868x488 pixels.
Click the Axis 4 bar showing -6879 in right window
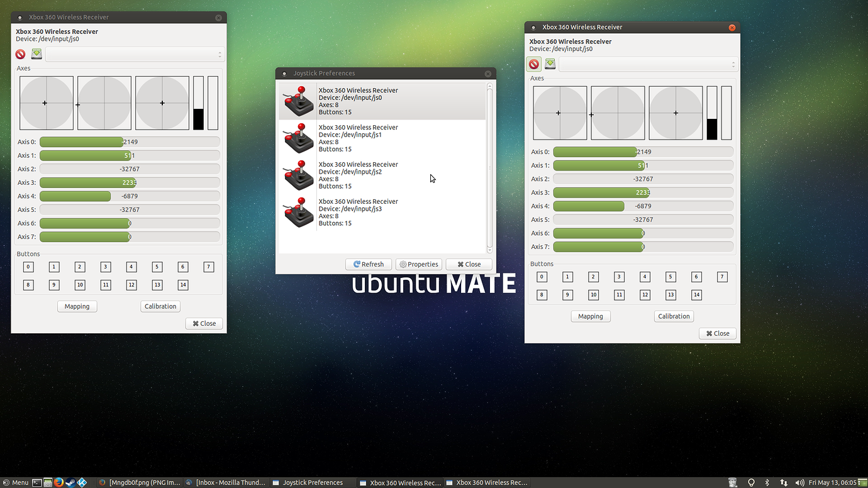coord(643,206)
